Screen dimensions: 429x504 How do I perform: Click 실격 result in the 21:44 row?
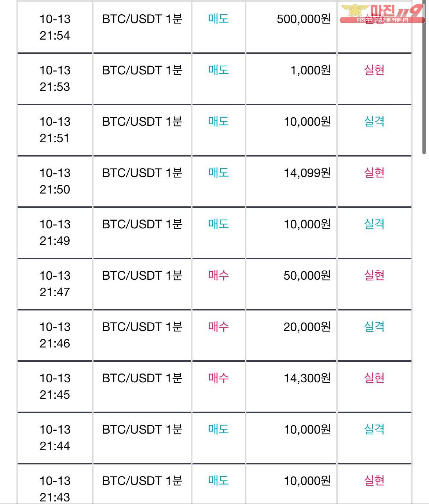(x=374, y=429)
